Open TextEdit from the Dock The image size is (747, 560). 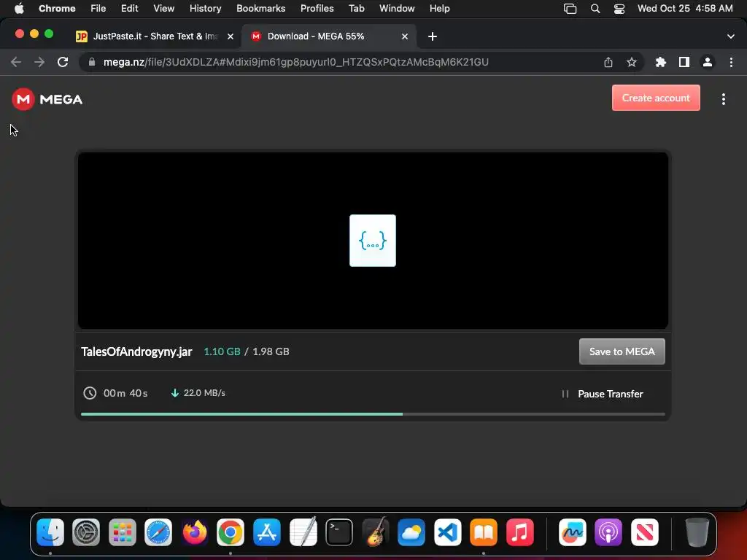[303, 532]
